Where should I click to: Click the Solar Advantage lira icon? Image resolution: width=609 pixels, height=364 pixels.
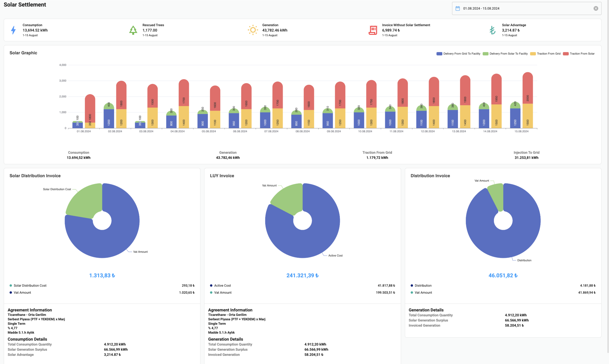click(492, 30)
